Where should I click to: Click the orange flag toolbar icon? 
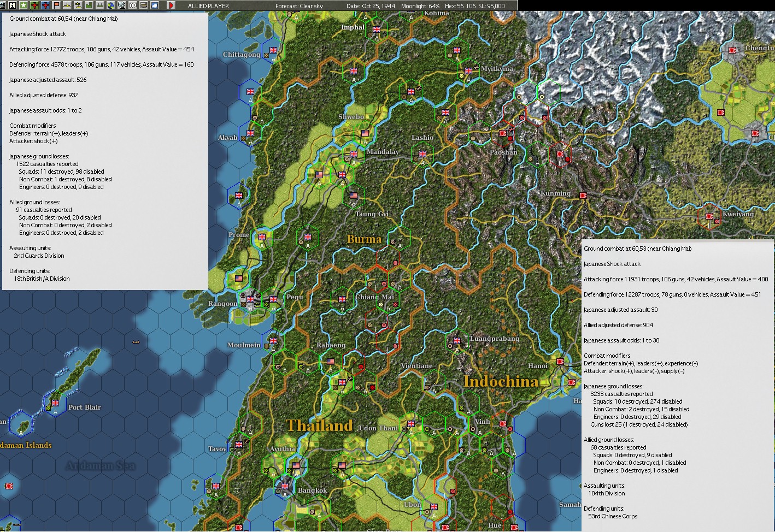(x=56, y=5)
